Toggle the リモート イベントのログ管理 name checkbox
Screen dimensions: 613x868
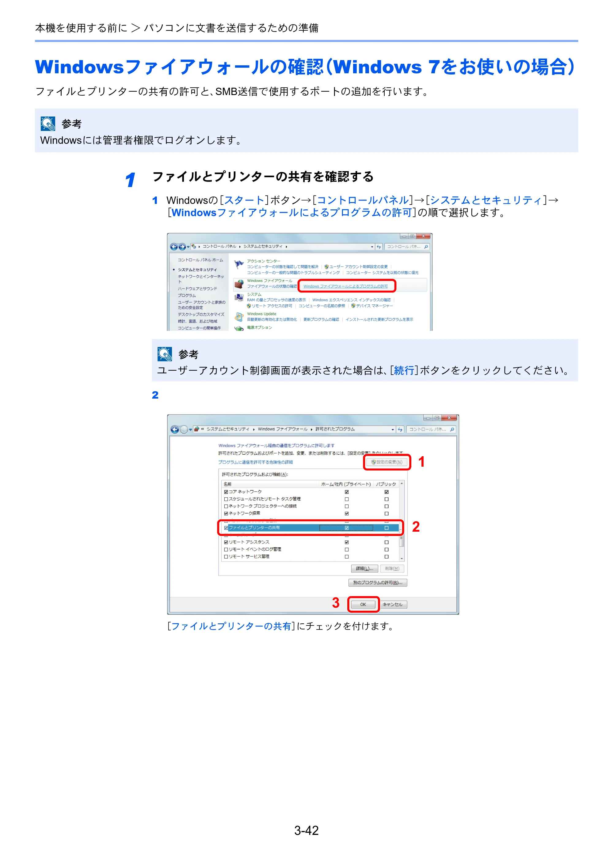click(x=226, y=549)
